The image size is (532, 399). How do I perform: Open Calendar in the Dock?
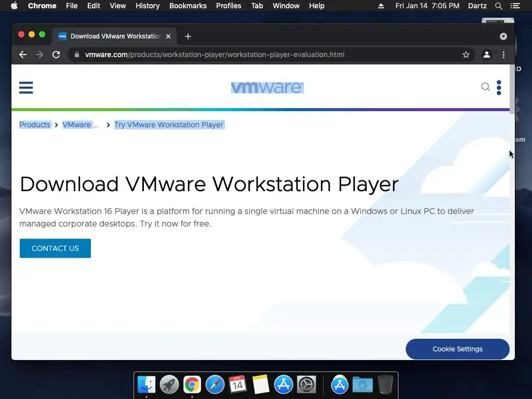pyautogui.click(x=237, y=385)
